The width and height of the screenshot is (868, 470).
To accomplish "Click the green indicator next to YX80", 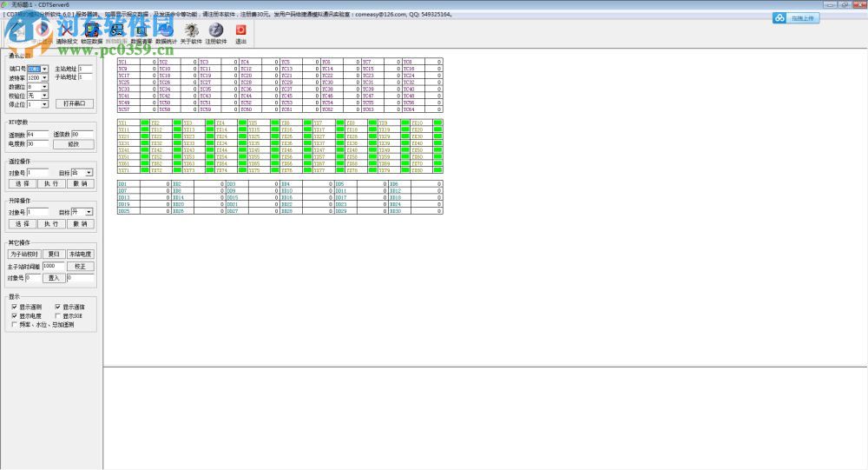I will click(437, 170).
